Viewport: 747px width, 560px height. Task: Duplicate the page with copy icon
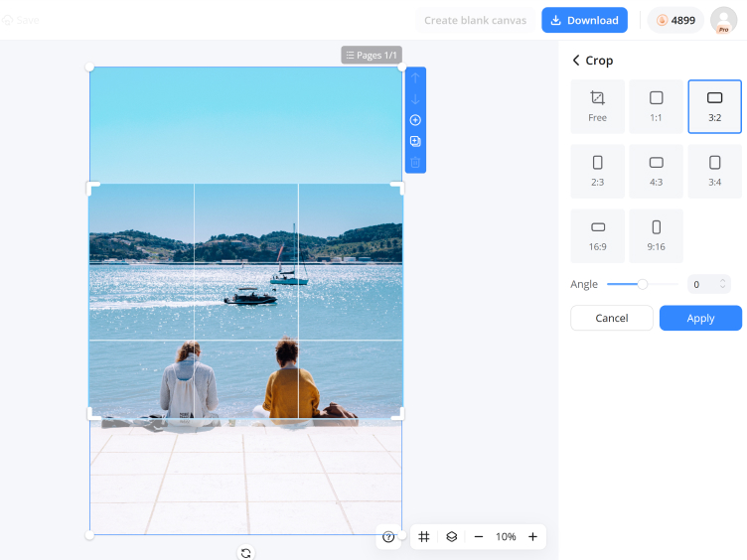coord(415,141)
